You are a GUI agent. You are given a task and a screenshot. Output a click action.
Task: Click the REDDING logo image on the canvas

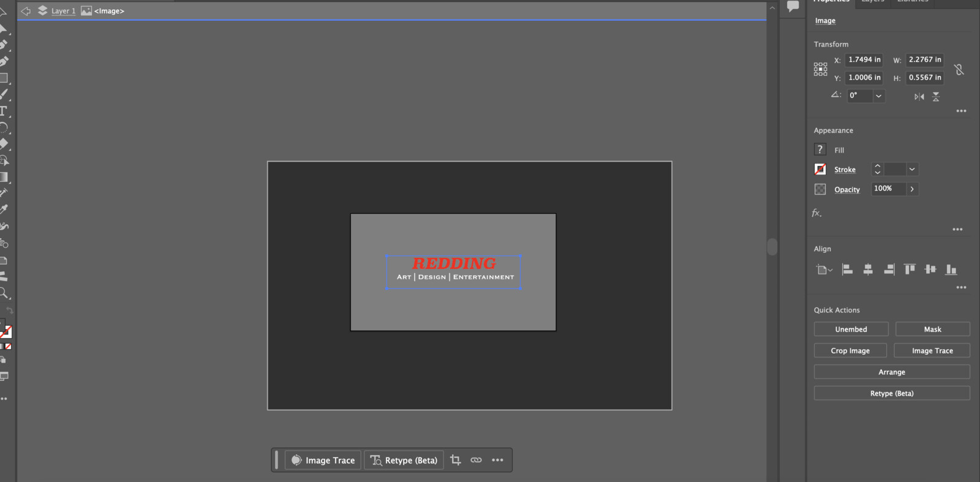pyautogui.click(x=454, y=272)
